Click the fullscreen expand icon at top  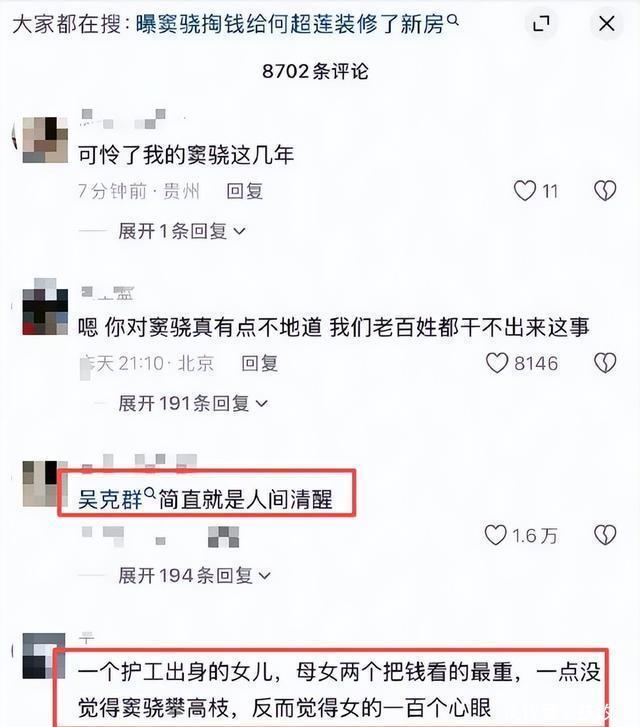coord(541,23)
